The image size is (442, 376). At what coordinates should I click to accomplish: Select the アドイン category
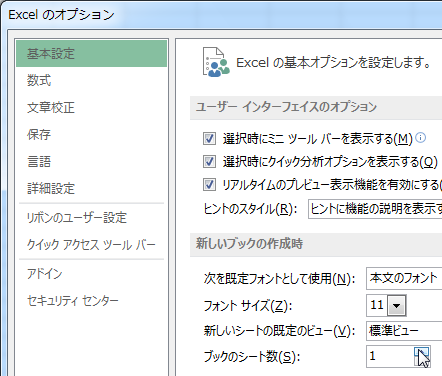[91, 274]
